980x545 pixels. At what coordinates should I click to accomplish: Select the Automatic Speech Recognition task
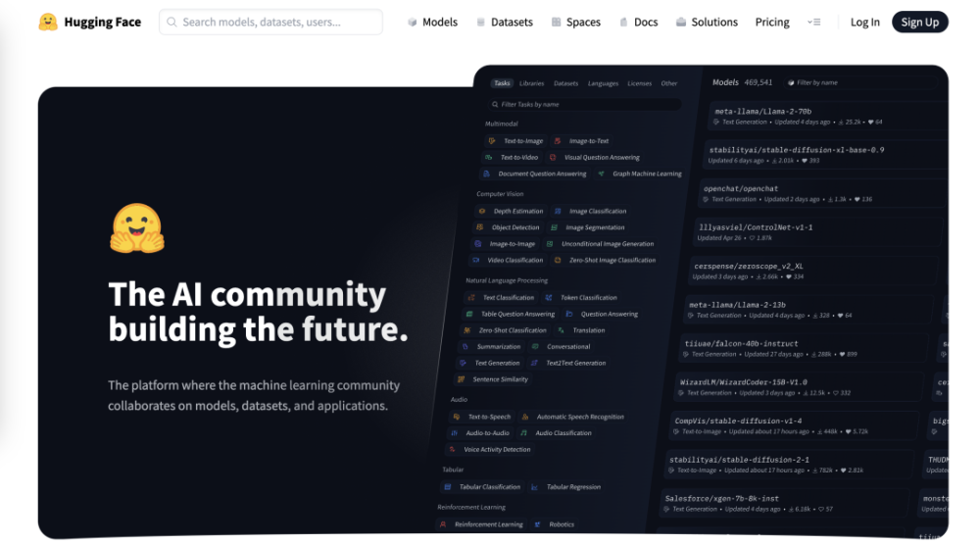point(572,417)
